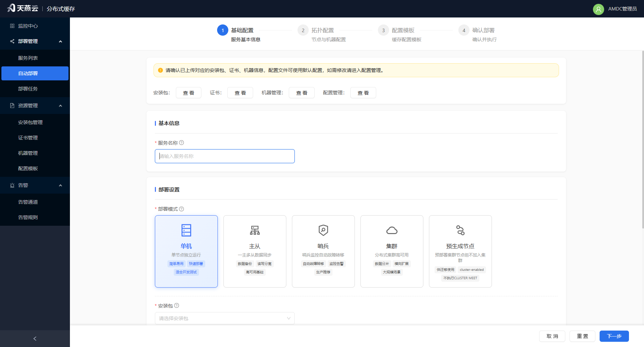Focus the 服务名称 input field
Image resolution: width=644 pixels, height=347 pixels.
pos(225,156)
